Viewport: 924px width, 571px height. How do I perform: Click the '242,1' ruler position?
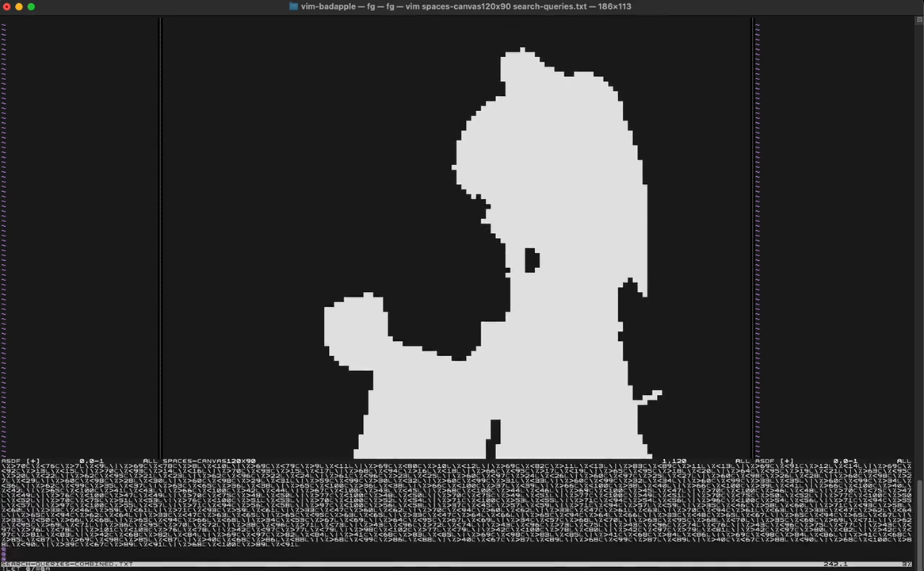click(x=835, y=564)
